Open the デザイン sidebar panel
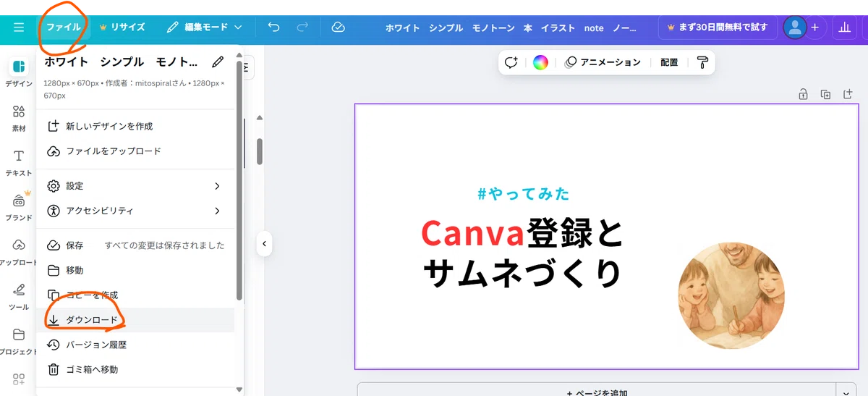The width and height of the screenshot is (868, 396). pyautogui.click(x=19, y=72)
